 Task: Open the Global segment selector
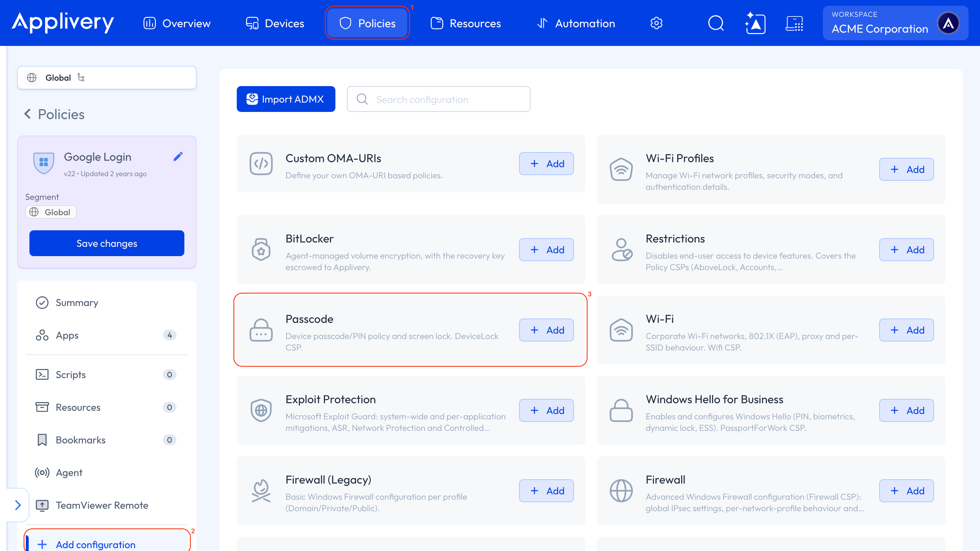(107, 77)
